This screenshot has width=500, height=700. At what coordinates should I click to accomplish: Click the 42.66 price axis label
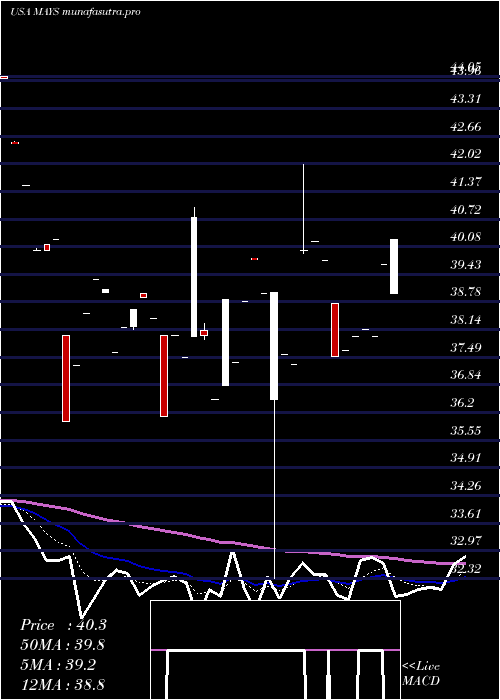(x=466, y=127)
